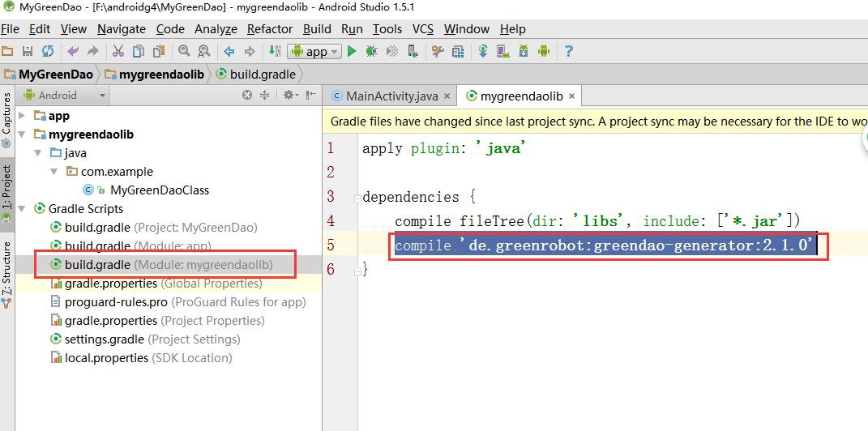
Task: Select build.gradle (Project: MyGreenDao)
Action: coord(160,228)
